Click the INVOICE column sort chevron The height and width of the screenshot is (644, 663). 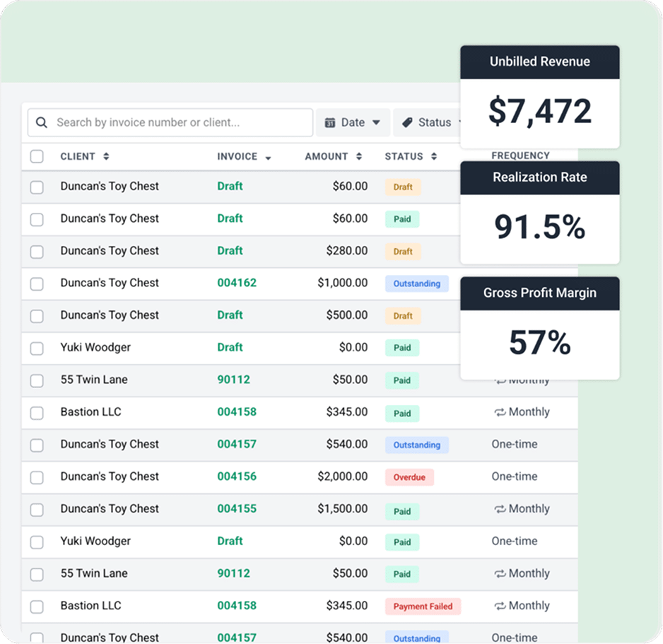266,156
